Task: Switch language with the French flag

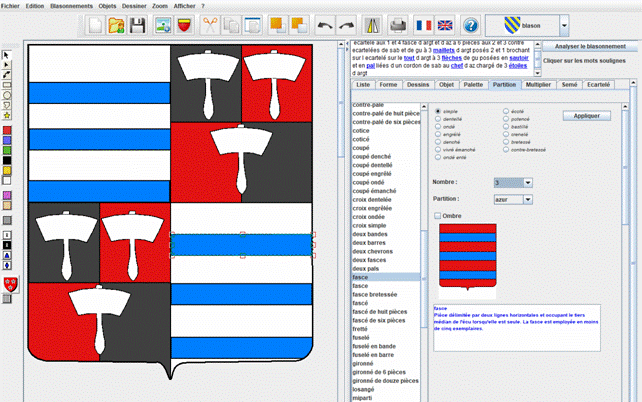Action: (x=423, y=24)
